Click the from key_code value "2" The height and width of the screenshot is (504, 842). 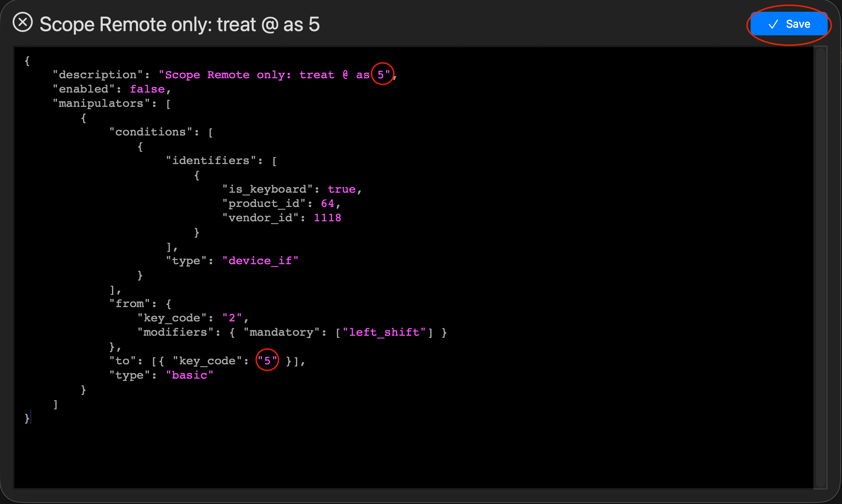(232, 318)
